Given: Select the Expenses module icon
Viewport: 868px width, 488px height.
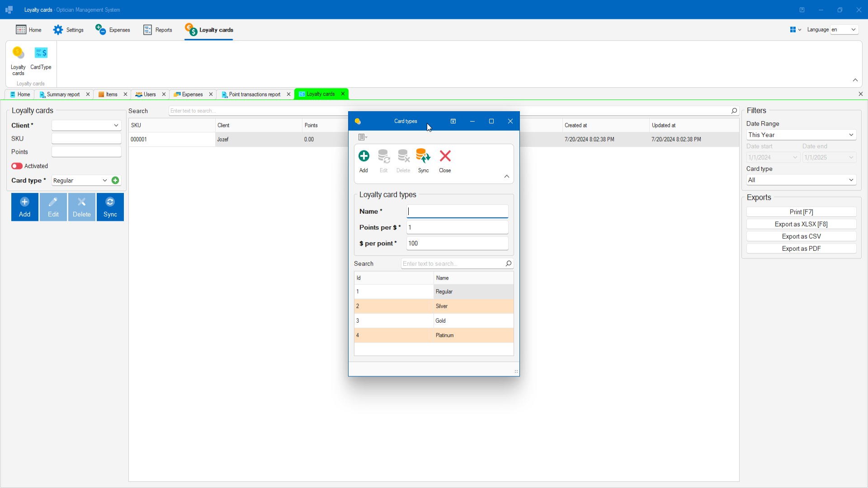Looking at the screenshot, I should (x=100, y=29).
